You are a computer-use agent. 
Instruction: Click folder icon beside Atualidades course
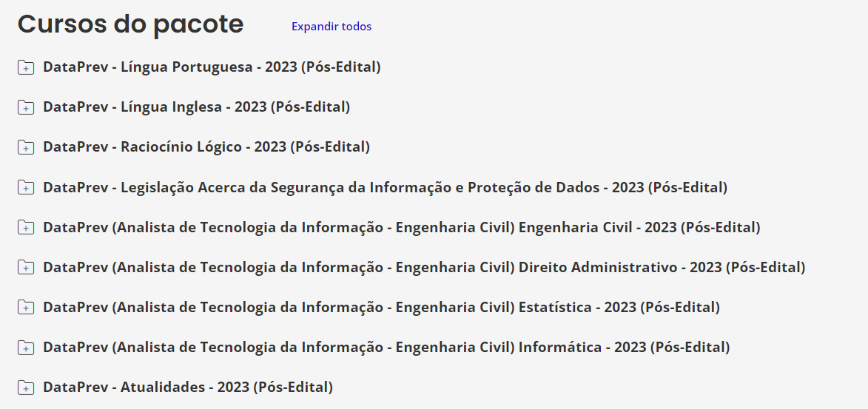click(26, 388)
